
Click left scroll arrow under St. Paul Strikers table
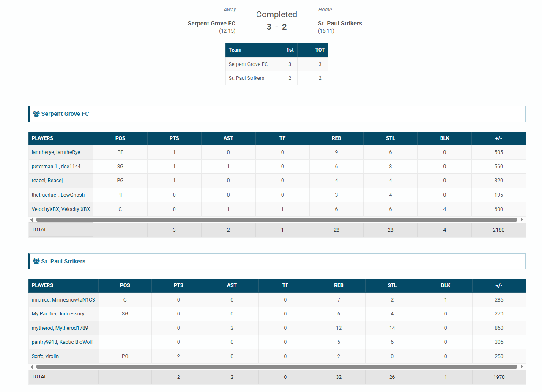[31, 367]
